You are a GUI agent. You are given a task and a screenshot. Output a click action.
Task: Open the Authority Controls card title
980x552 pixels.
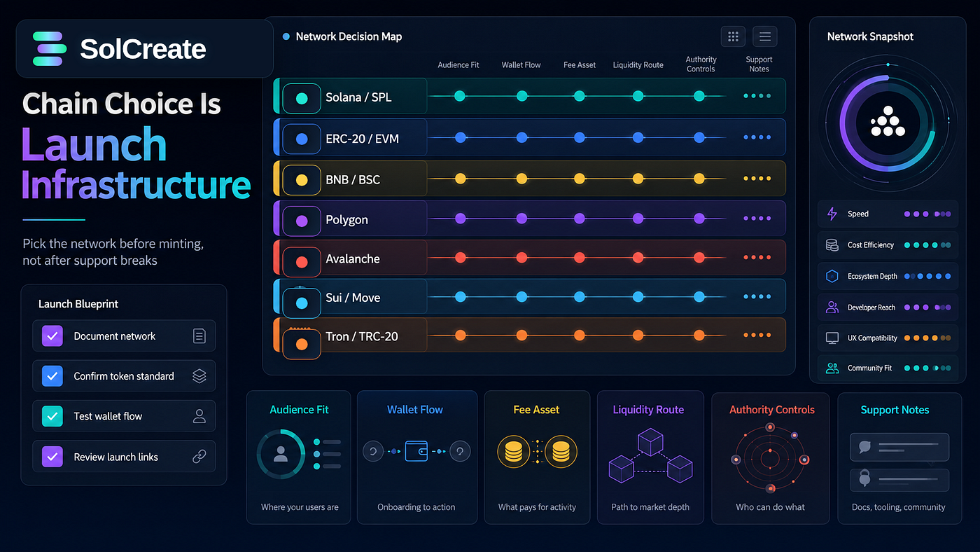[772, 410]
